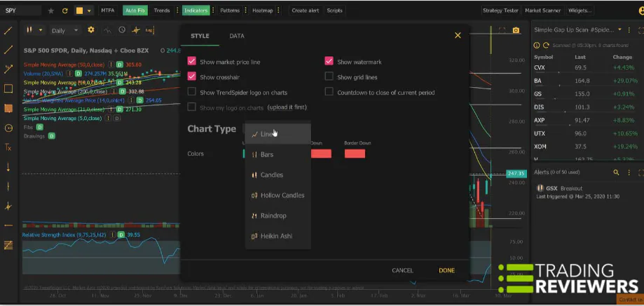Choose Heikin Ashi chart type
The height and width of the screenshot is (306, 644).
click(x=278, y=236)
